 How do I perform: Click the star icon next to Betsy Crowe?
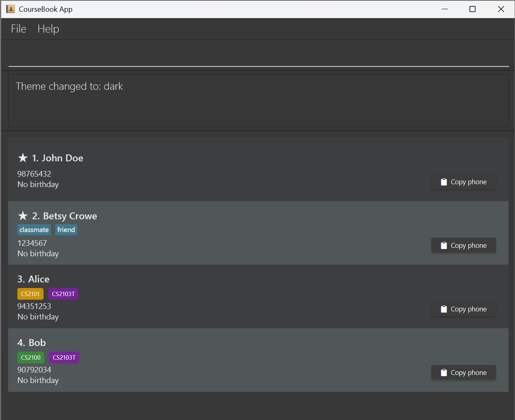[23, 216]
